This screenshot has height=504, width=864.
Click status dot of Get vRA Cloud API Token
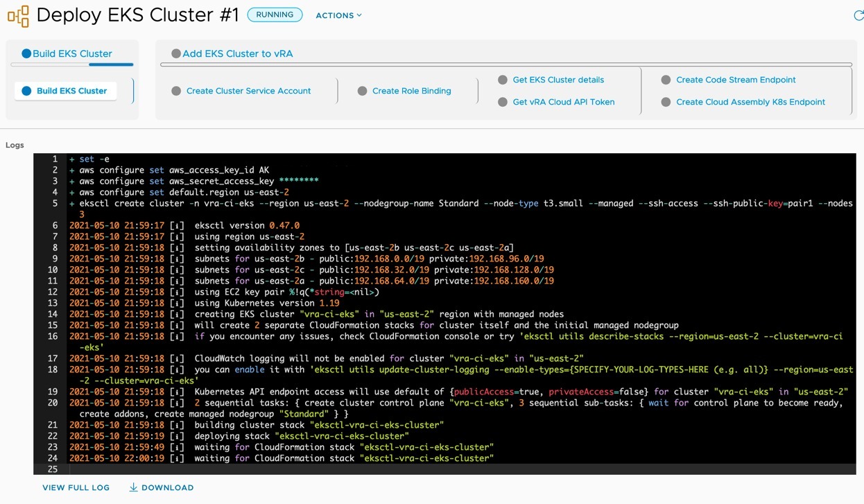503,102
